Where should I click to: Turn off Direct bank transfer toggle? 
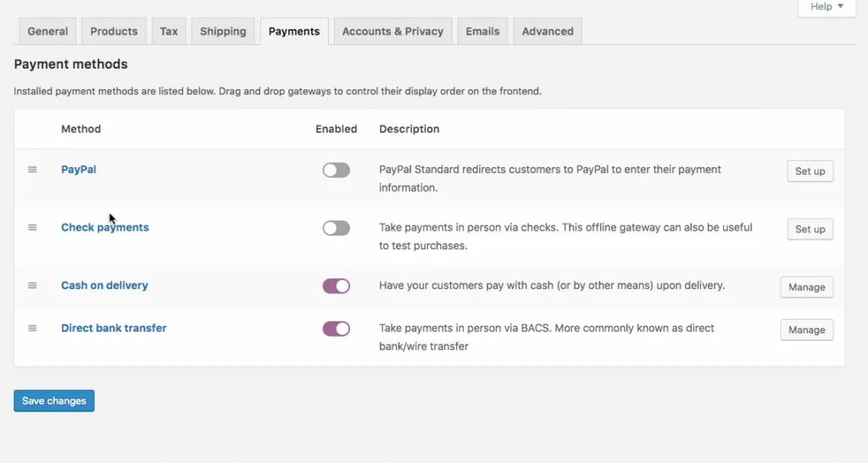(336, 329)
